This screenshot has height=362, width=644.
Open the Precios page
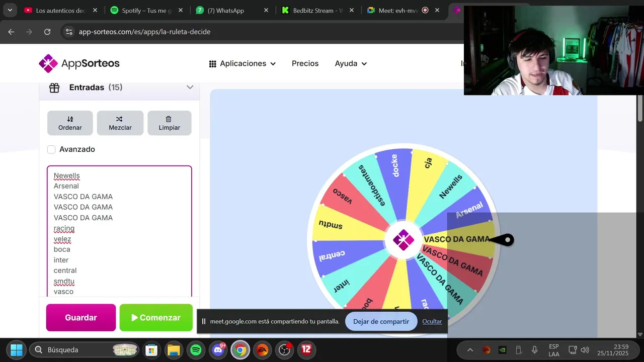[x=305, y=64]
